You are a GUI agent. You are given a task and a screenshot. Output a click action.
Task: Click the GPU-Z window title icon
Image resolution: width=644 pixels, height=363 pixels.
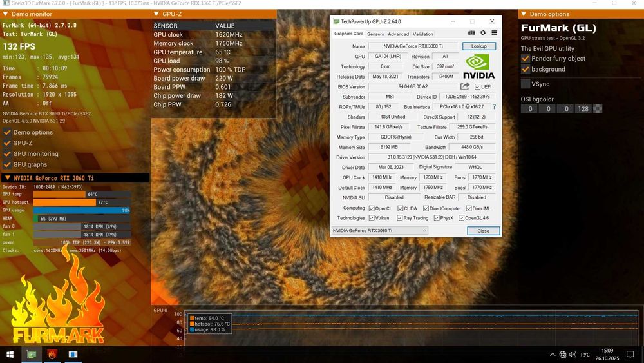(x=336, y=21)
